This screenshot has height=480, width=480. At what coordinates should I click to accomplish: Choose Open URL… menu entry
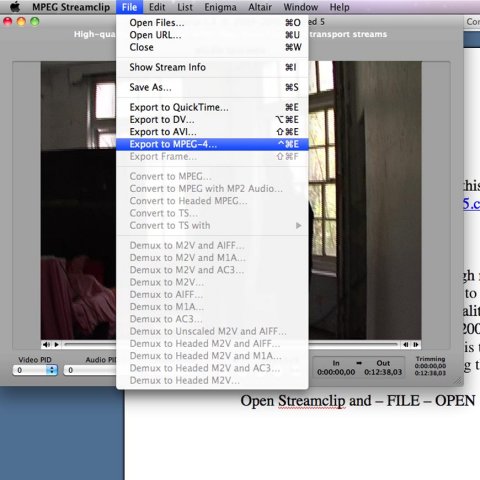[212, 35]
